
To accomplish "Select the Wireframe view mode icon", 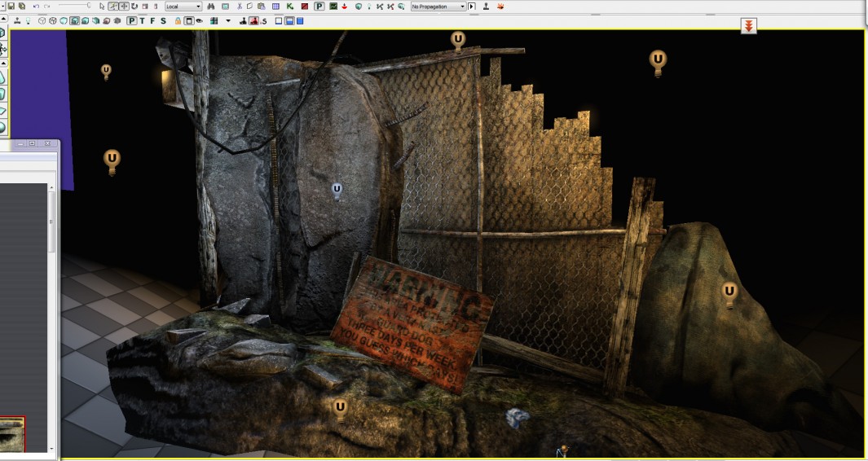I will click(x=54, y=20).
